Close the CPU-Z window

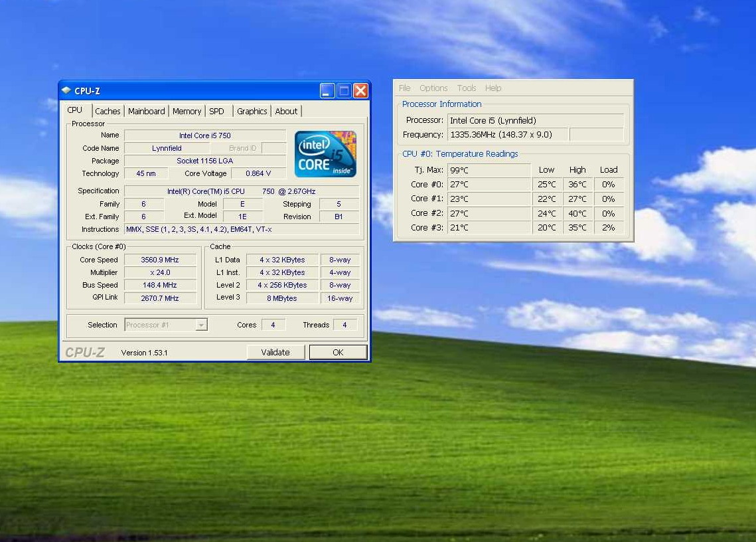pyautogui.click(x=360, y=90)
